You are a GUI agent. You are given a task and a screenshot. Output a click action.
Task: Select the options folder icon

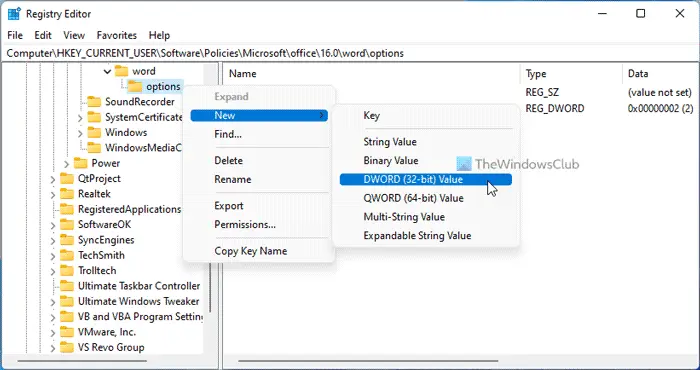135,86
